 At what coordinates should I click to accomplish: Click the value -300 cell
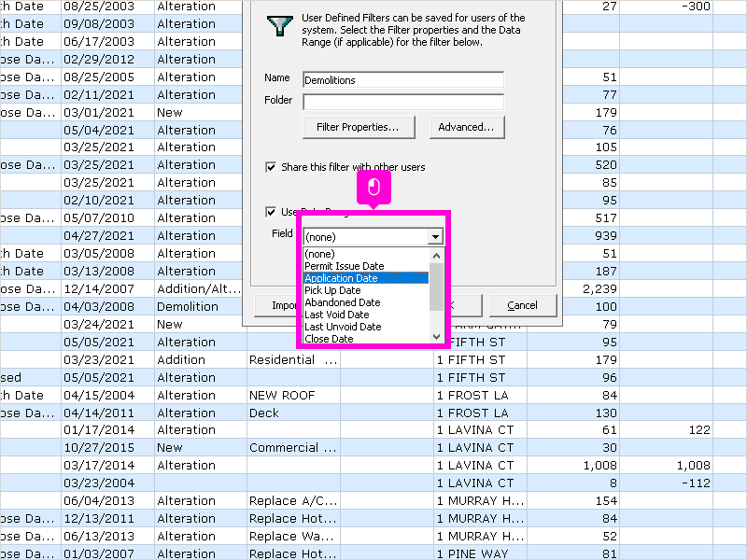click(667, 7)
